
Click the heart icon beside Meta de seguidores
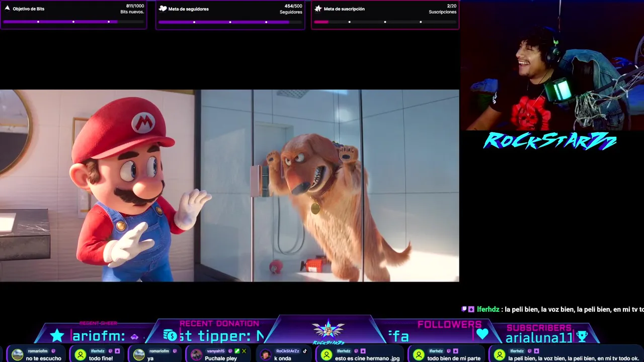(163, 9)
